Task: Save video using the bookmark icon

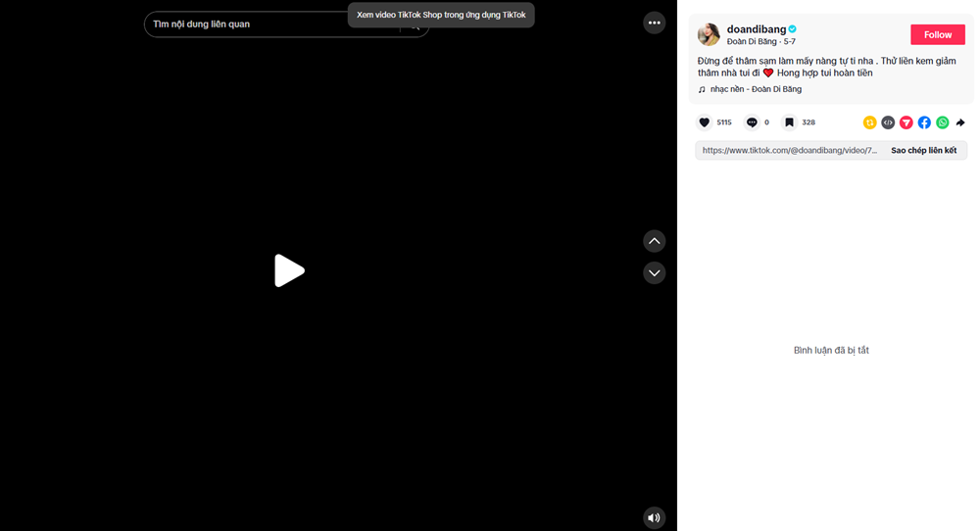Action: (789, 122)
